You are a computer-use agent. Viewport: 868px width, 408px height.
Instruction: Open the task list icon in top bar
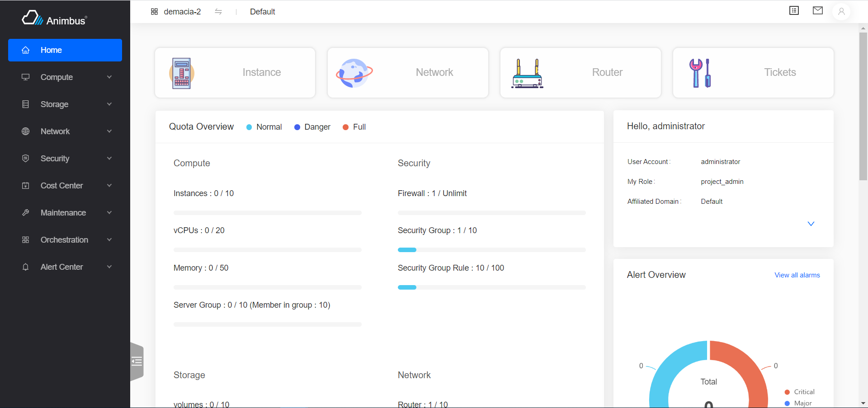[794, 10]
